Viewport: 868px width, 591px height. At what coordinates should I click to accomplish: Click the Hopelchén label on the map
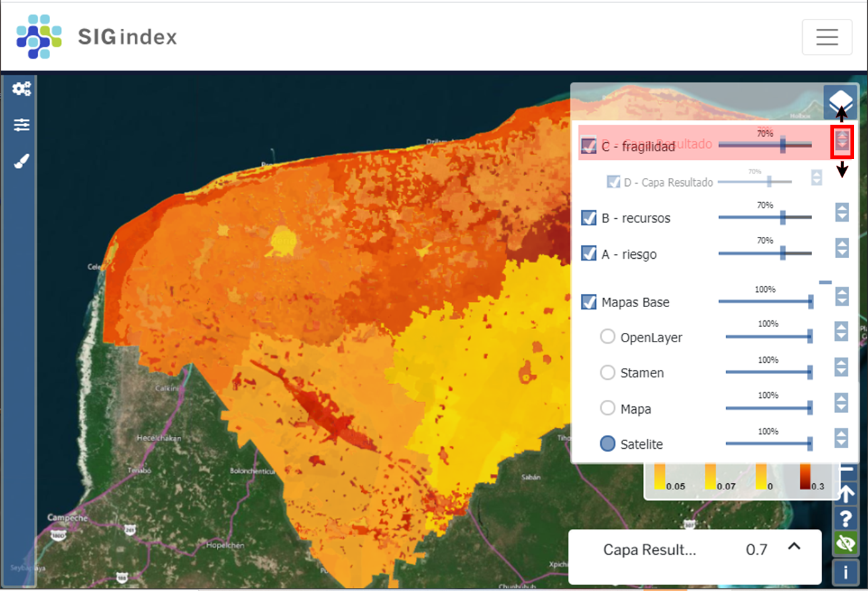click(225, 545)
